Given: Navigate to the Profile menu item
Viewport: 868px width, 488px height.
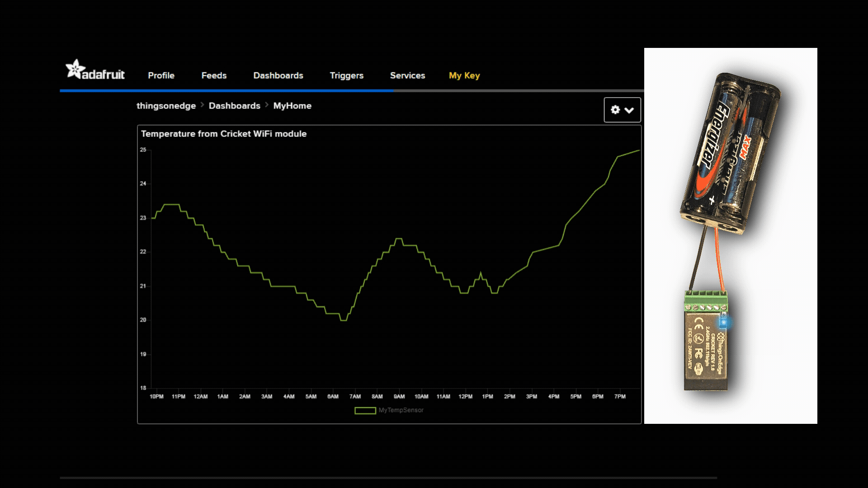Looking at the screenshot, I should pyautogui.click(x=161, y=75).
